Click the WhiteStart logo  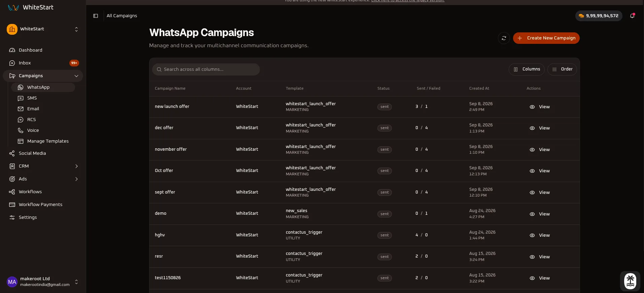click(x=31, y=7)
